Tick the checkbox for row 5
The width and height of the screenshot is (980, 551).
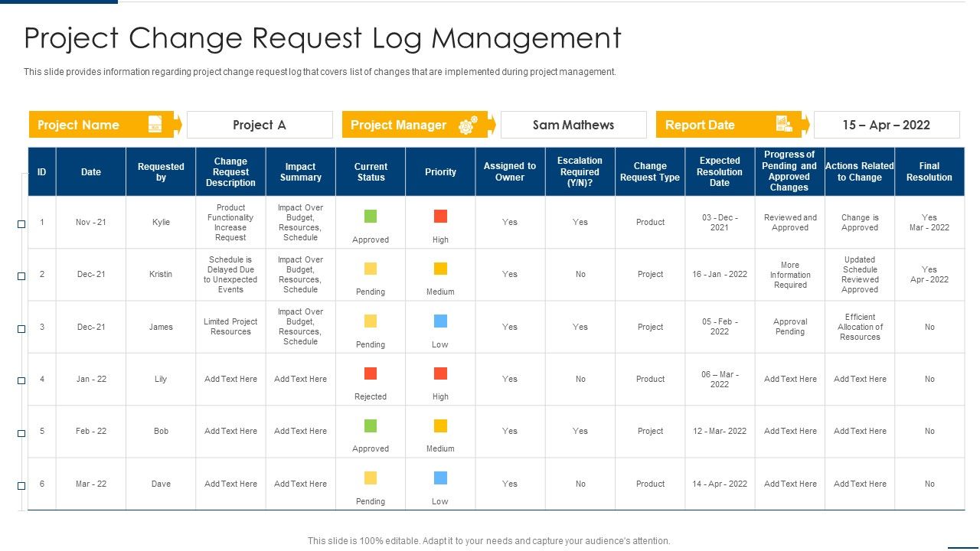coord(21,433)
